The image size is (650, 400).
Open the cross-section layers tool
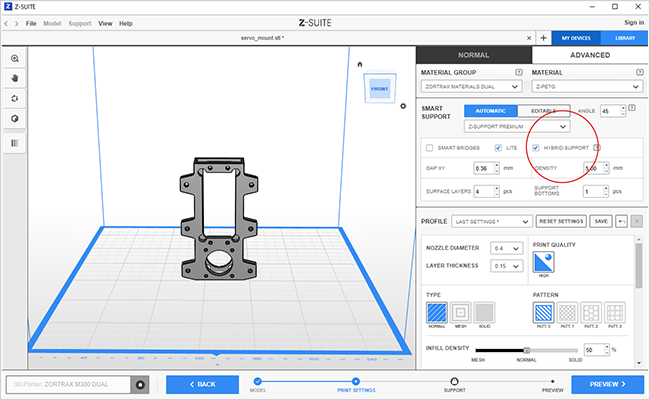click(x=15, y=143)
